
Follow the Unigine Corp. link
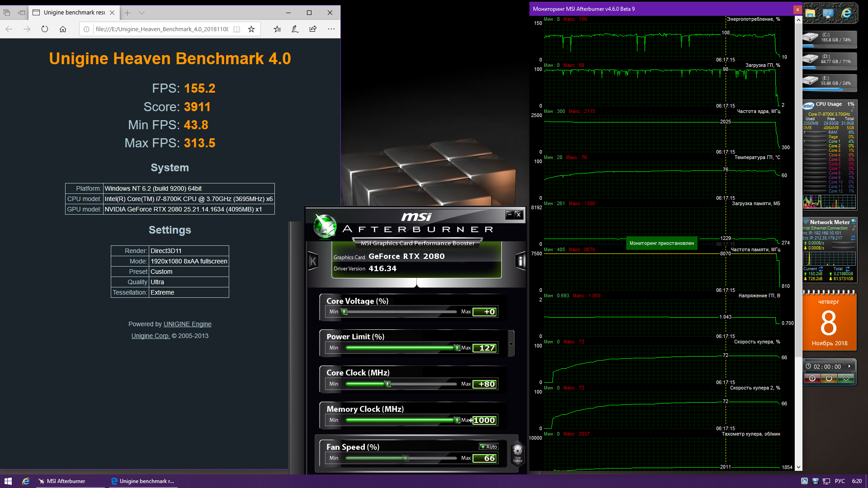click(151, 336)
